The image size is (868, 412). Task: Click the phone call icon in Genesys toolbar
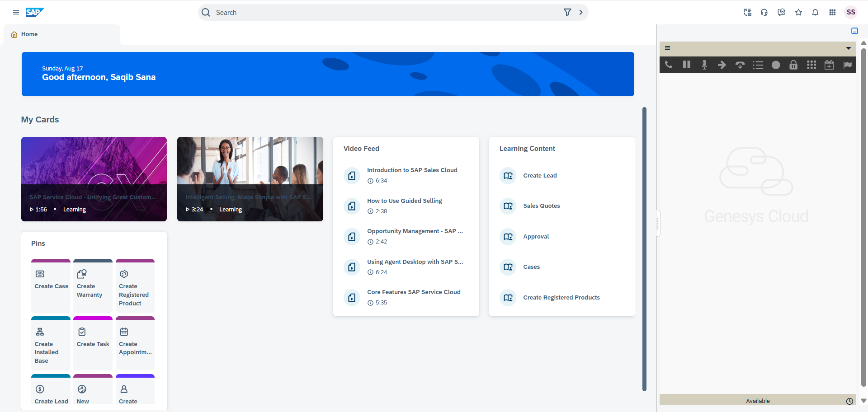669,65
